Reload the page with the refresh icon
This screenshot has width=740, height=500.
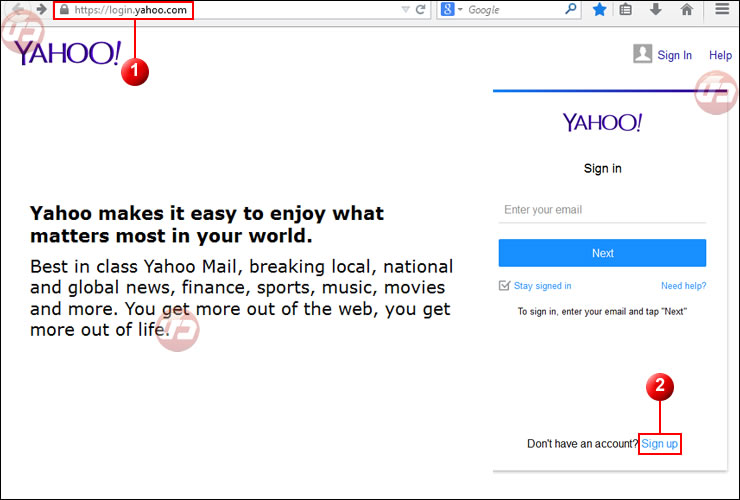coord(420,9)
